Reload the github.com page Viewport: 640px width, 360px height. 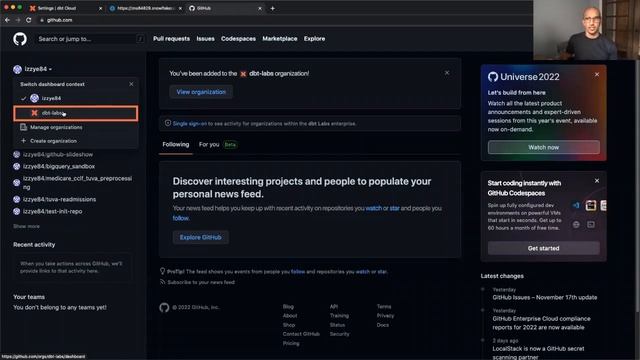pyautogui.click(x=29, y=20)
